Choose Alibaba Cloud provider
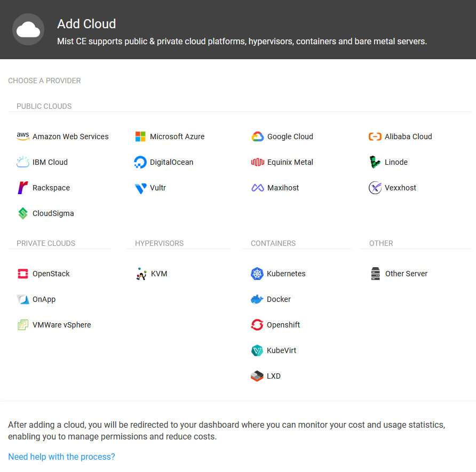The height and width of the screenshot is (472, 476). click(408, 137)
